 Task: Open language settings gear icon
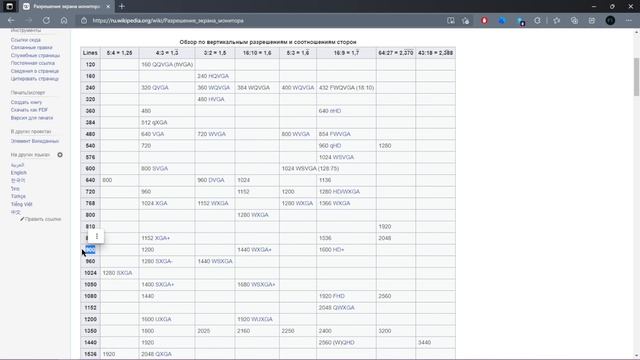pos(60,155)
